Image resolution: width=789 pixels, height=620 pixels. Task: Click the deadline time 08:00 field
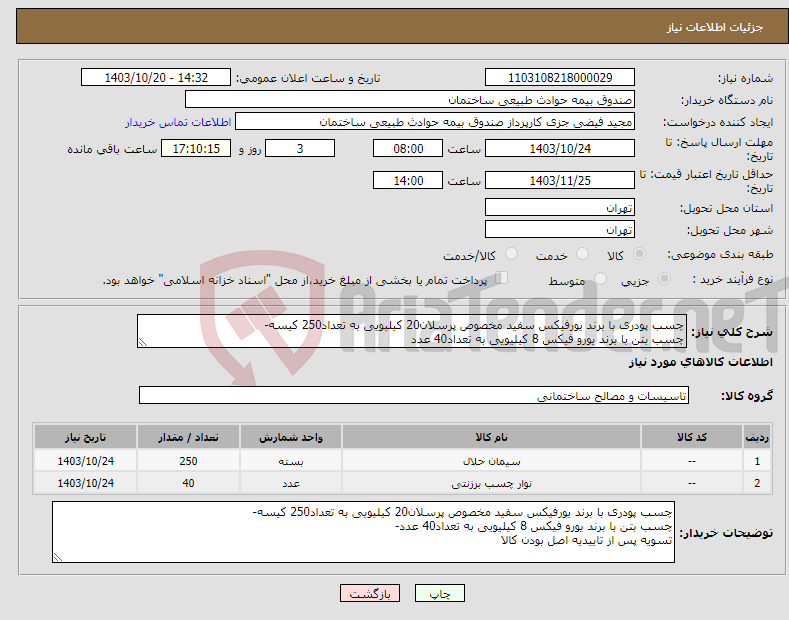(408, 149)
